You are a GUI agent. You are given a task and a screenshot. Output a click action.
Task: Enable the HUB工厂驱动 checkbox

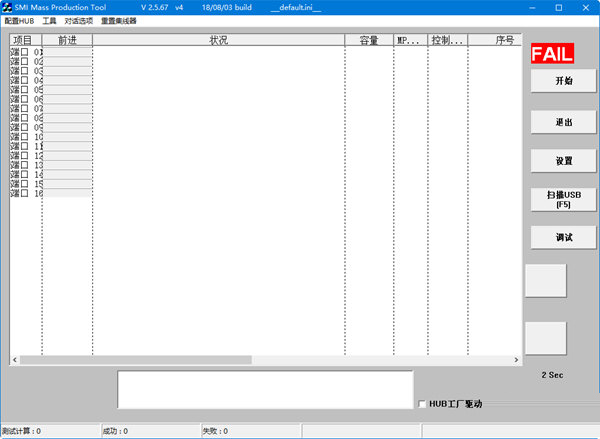(x=421, y=404)
